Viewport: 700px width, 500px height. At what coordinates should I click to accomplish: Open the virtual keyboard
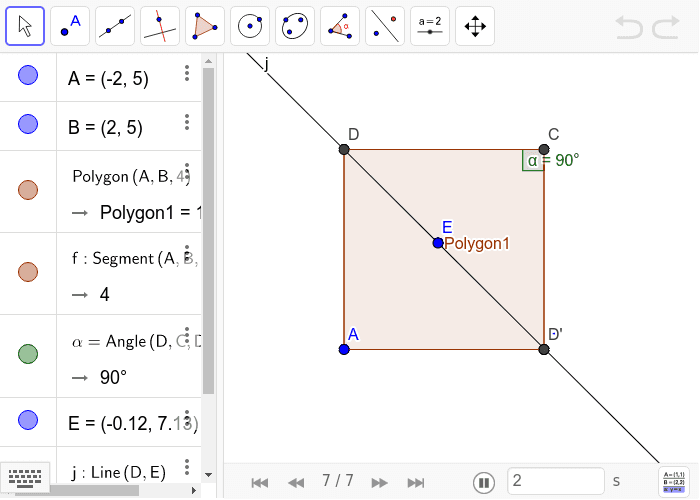tap(25, 478)
